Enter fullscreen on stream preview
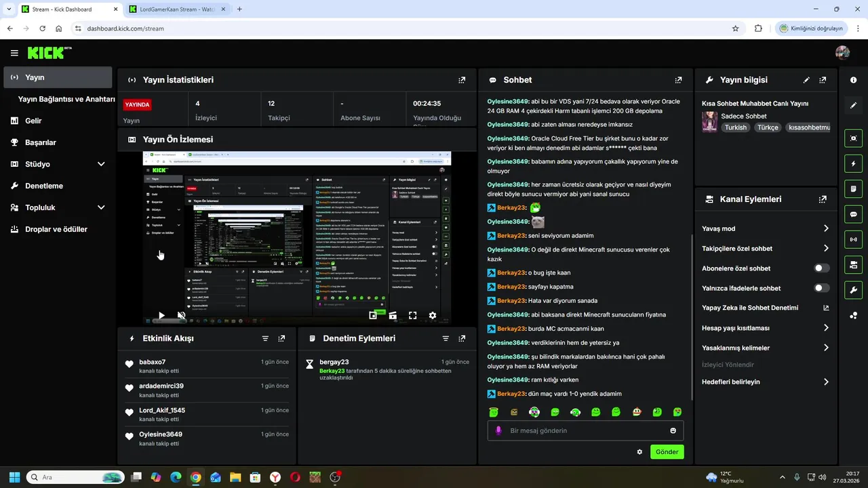Viewport: 868px width, 488px height. (412, 315)
